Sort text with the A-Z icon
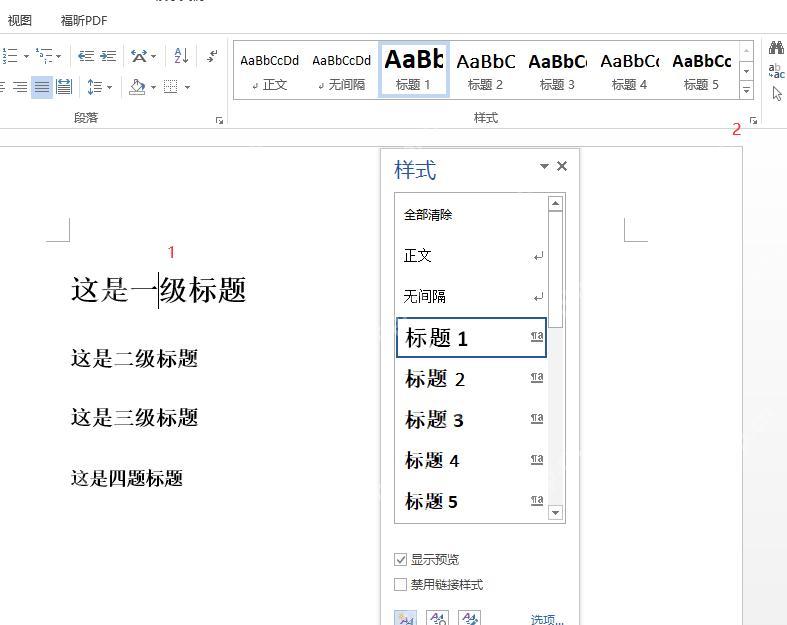Screen dimensions: 787x625 coord(181,56)
